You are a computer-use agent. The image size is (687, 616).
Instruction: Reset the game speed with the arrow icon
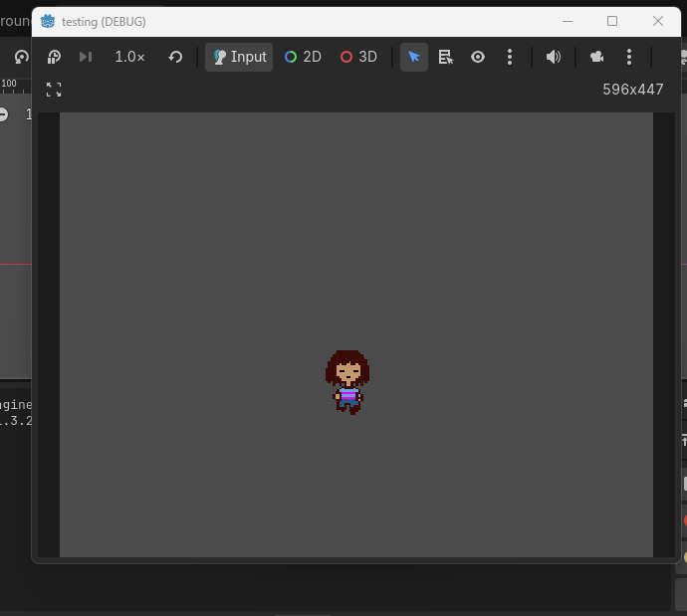[175, 57]
